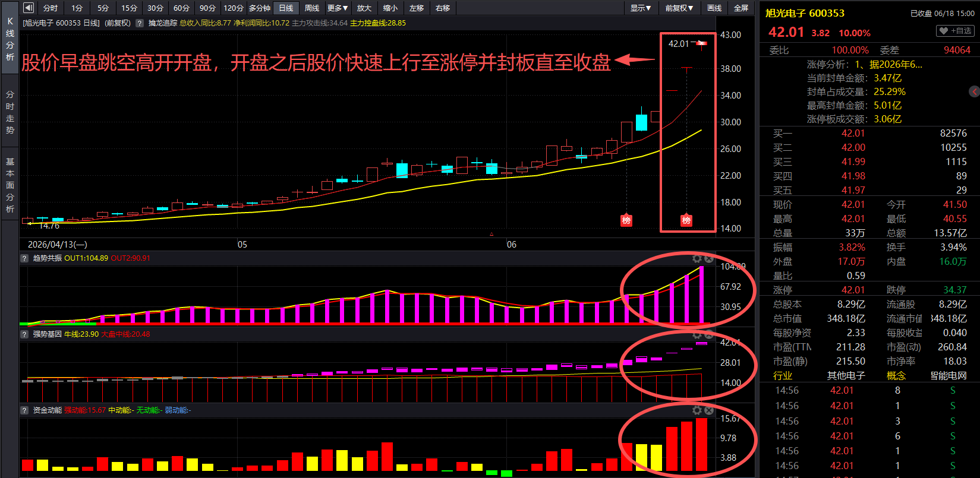Open help icon for 资金动能 indicator
The width and height of the screenshot is (980, 478).
click(x=24, y=410)
